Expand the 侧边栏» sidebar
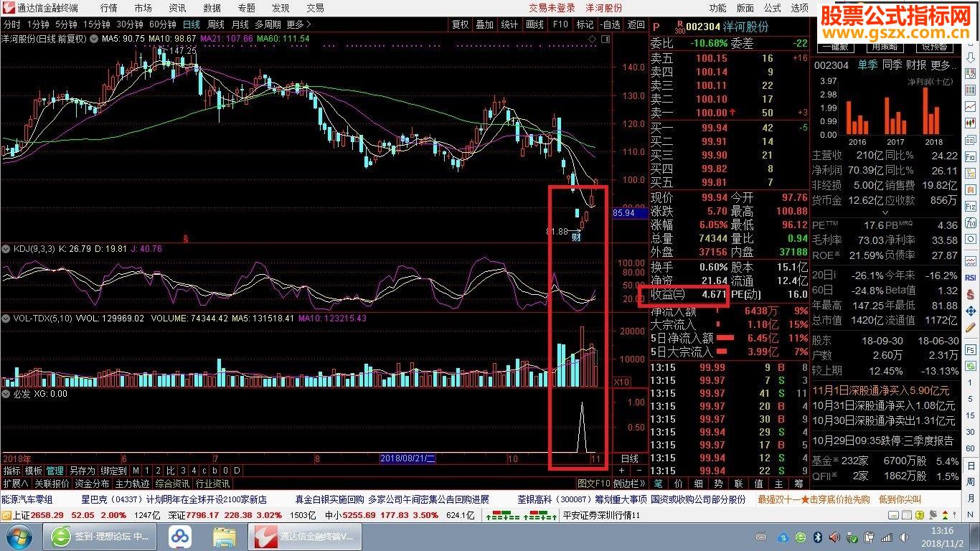980x551 pixels. (x=629, y=484)
